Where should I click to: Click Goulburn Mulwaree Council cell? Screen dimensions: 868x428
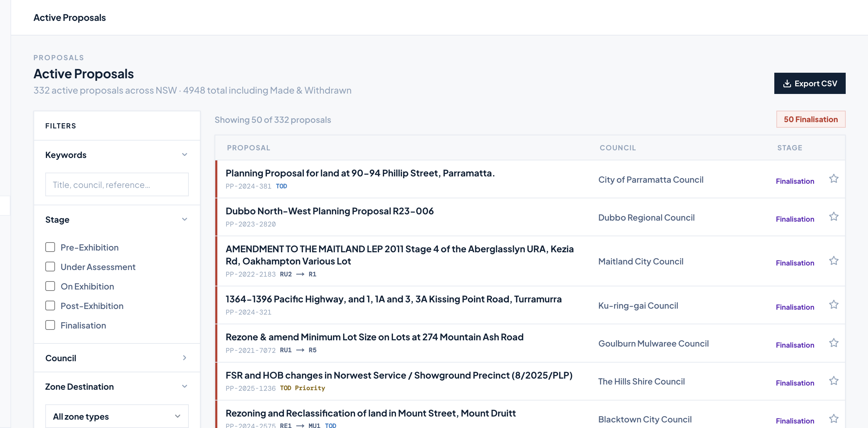653,343
